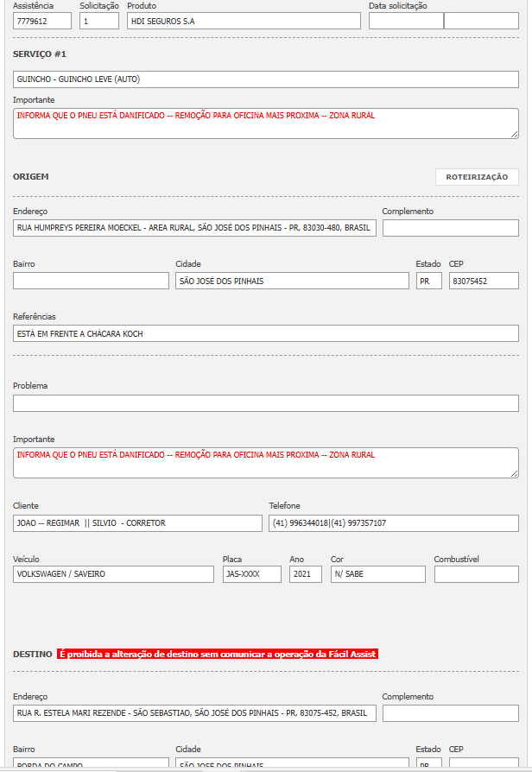This screenshot has height=772, width=532.
Task: Select the Placa field showing JAS-XXXX
Action: [x=251, y=574]
